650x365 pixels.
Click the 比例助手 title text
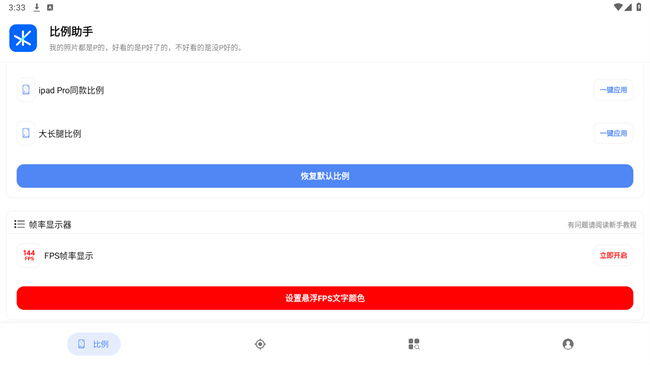pyautogui.click(x=71, y=32)
